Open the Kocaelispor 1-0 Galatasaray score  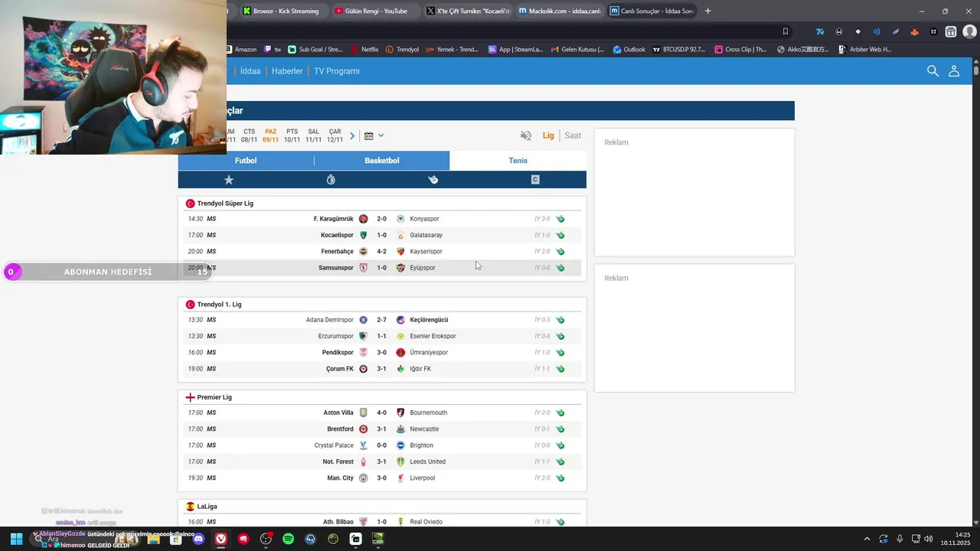tap(382, 235)
